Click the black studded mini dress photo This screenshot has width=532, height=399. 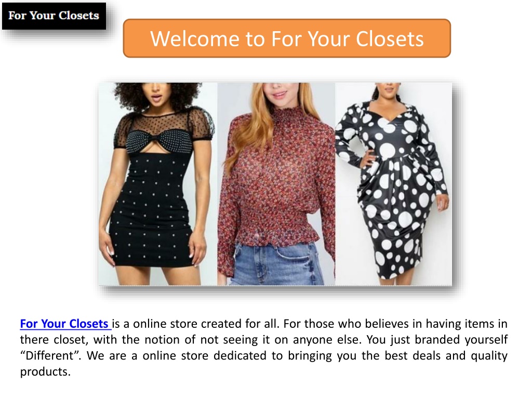[158, 184]
